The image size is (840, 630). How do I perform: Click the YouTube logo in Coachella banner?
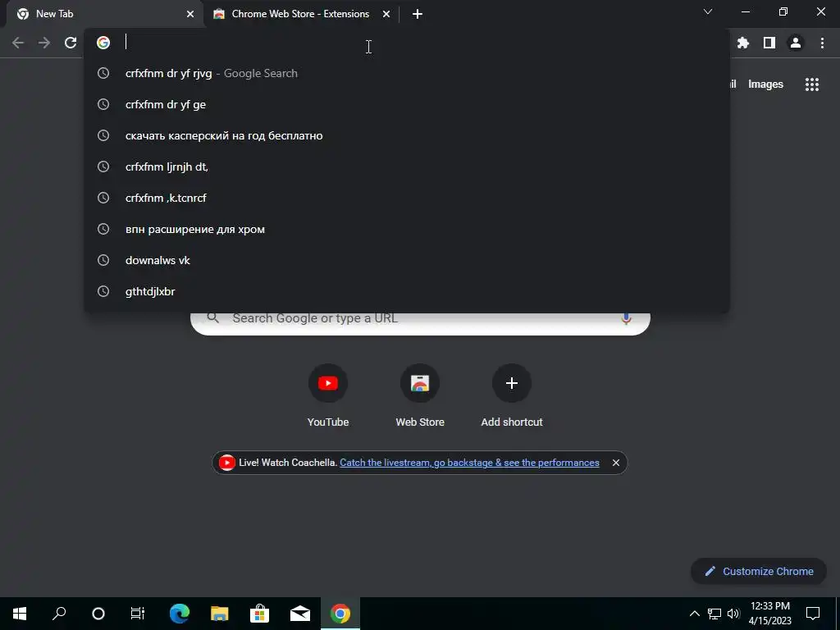click(x=226, y=463)
